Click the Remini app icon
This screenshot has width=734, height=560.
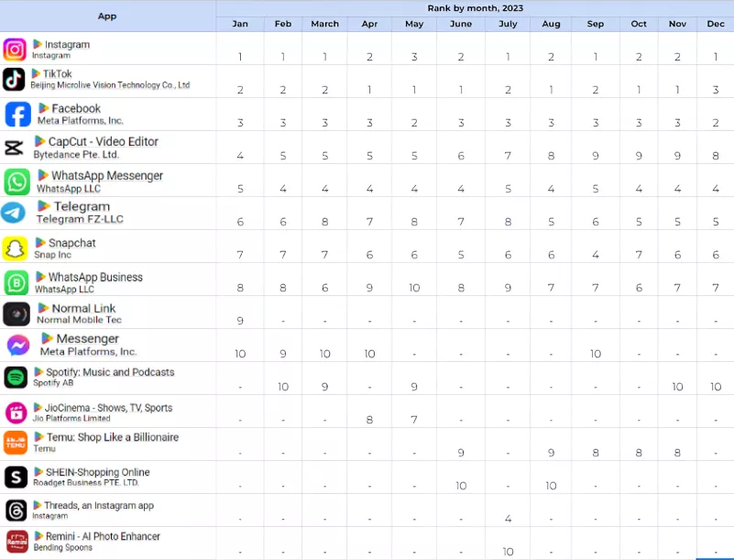[x=17, y=542]
